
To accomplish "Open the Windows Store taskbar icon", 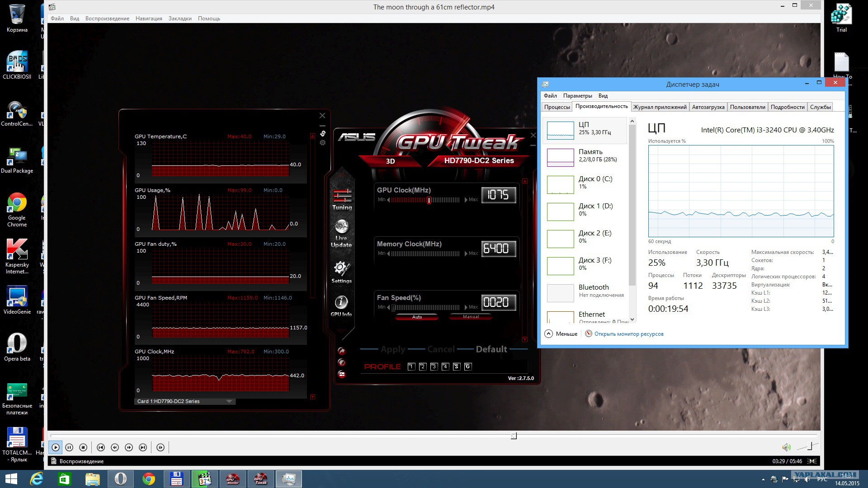I will (x=64, y=479).
